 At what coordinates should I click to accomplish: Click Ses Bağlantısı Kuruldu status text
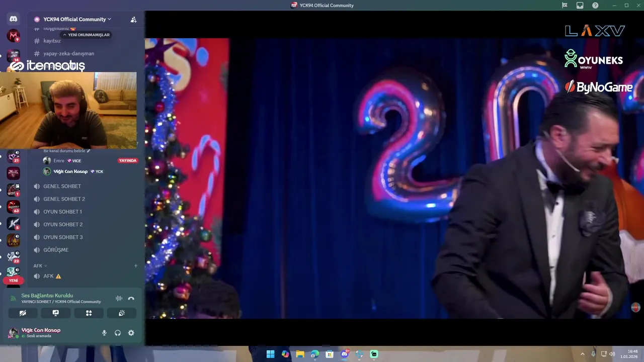[47, 296]
